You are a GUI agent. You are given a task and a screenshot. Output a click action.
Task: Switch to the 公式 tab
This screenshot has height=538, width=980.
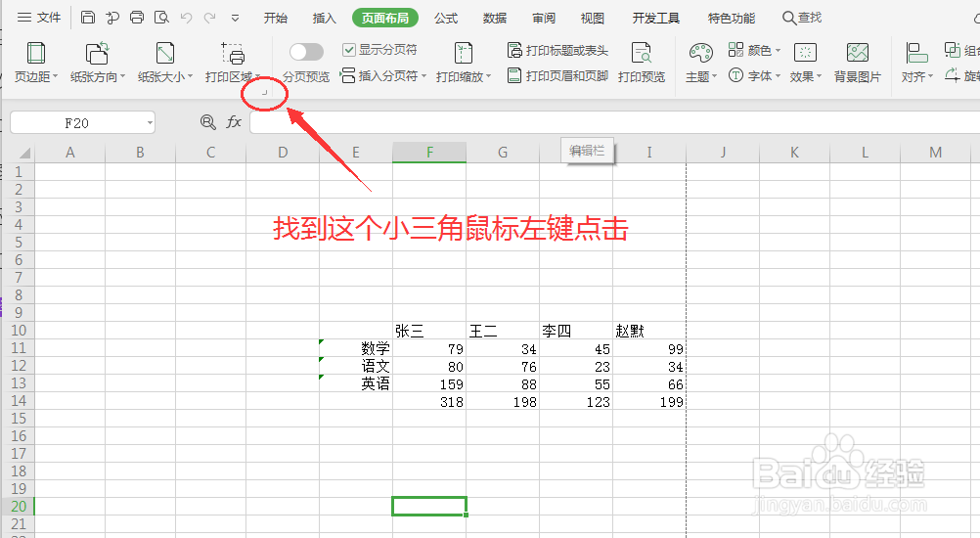pyautogui.click(x=446, y=19)
